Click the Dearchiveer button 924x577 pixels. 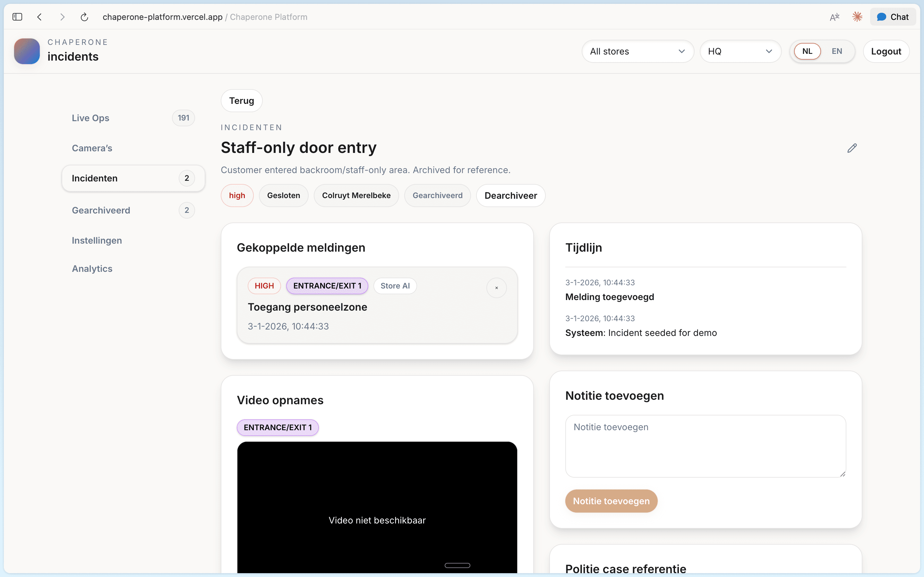coord(510,196)
